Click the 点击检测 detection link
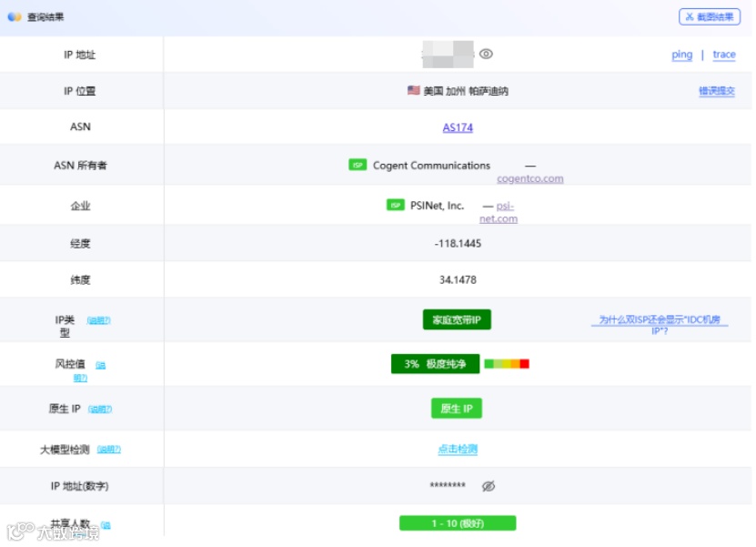 coord(458,449)
